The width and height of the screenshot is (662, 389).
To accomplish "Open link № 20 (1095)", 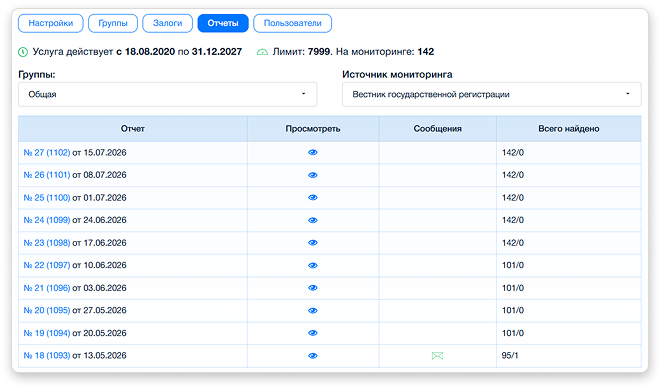I will pyautogui.click(x=47, y=310).
